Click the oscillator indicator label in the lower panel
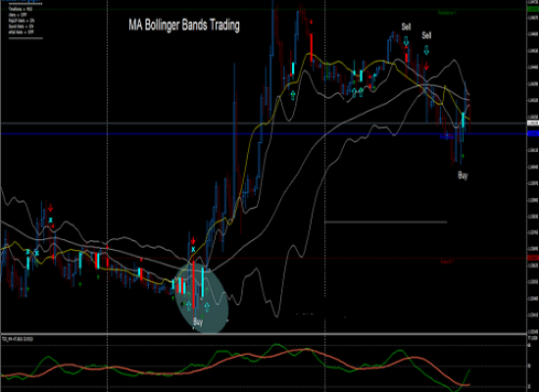Image resolution: width=539 pixels, height=392 pixels. coord(18,339)
